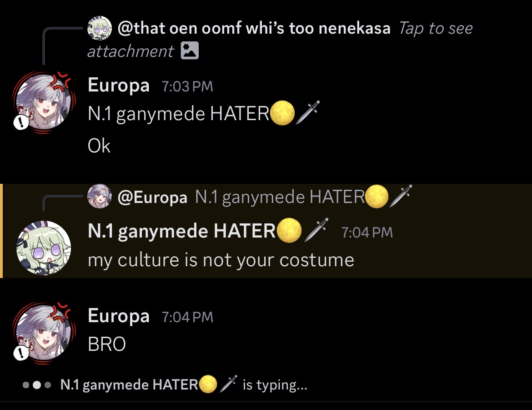Tap the attachment image icon in the top reply
This screenshot has width=532, height=410.
(x=190, y=51)
